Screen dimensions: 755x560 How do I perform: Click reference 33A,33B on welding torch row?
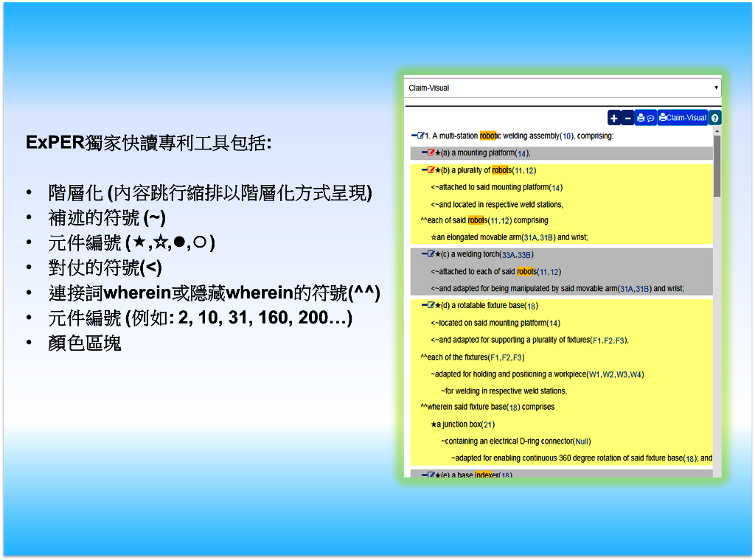click(x=516, y=254)
